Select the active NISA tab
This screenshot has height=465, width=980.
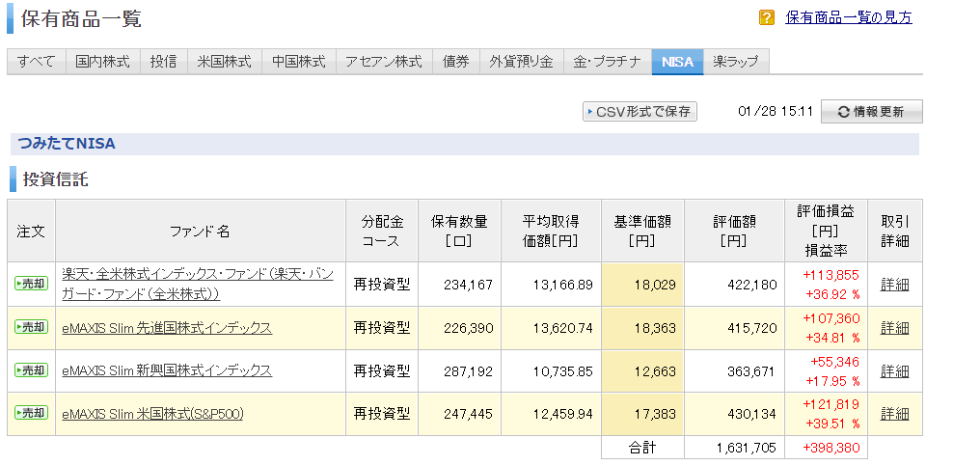[x=677, y=61]
